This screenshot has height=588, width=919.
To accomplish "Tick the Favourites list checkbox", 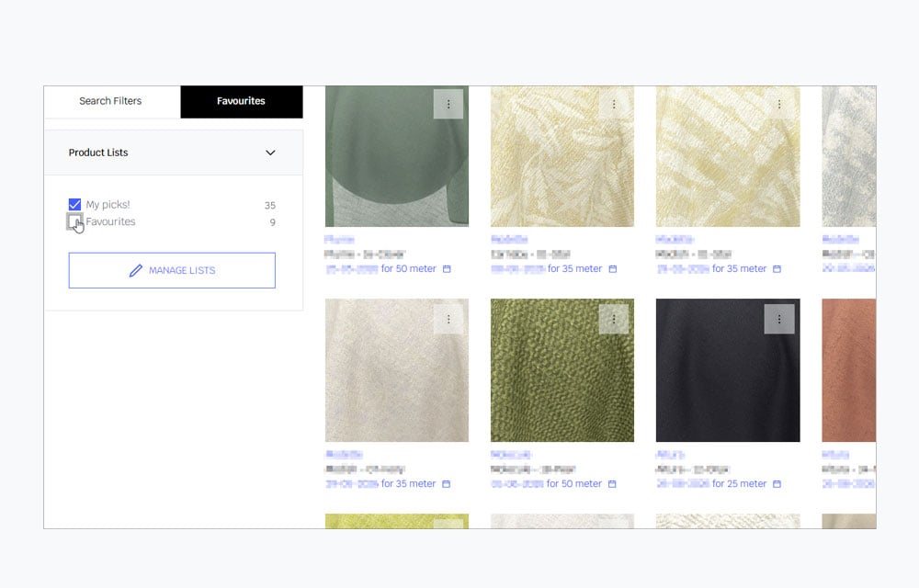I will tap(74, 221).
